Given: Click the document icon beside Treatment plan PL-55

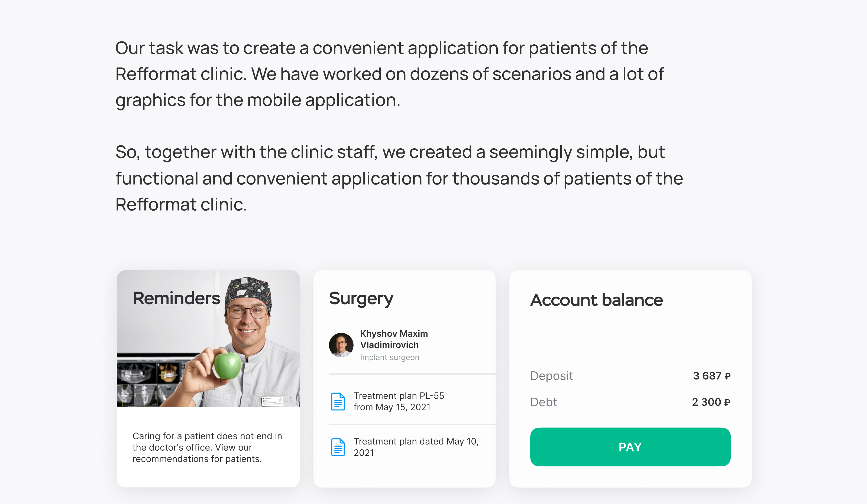Looking at the screenshot, I should (x=338, y=401).
